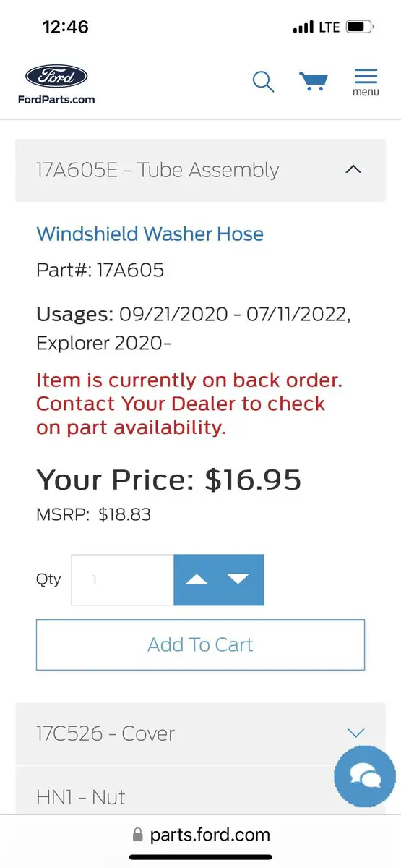Open the live chat bubble

pos(365,776)
